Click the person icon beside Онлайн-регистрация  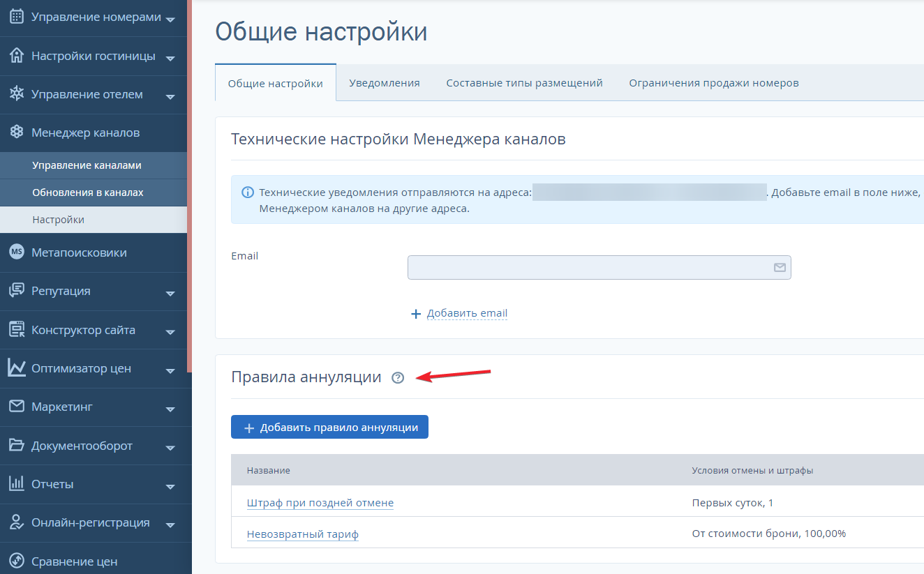[x=17, y=522]
